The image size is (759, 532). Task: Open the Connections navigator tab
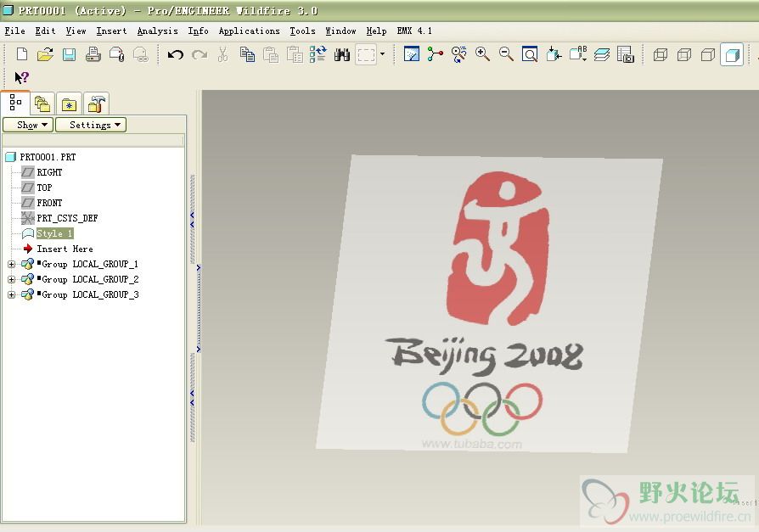[x=96, y=104]
